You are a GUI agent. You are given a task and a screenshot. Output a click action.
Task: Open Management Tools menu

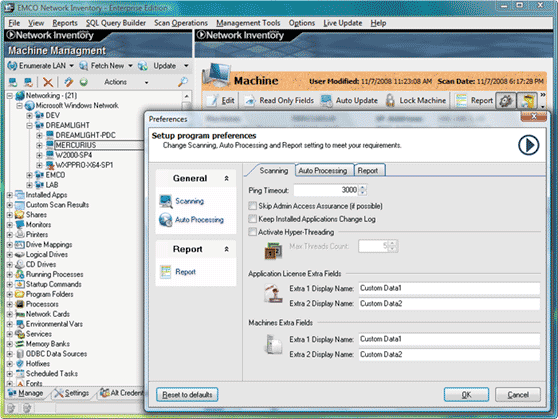[248, 23]
